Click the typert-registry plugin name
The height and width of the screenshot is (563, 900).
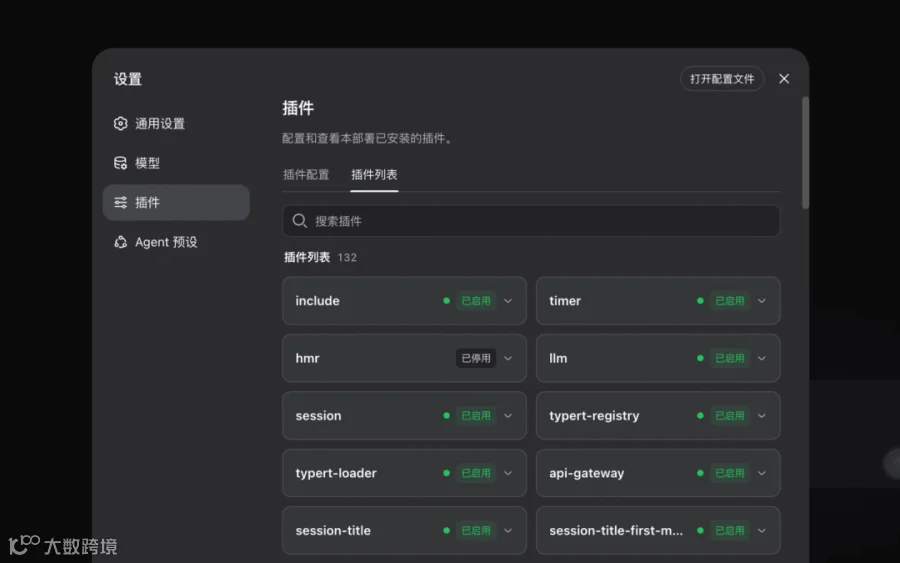(594, 416)
